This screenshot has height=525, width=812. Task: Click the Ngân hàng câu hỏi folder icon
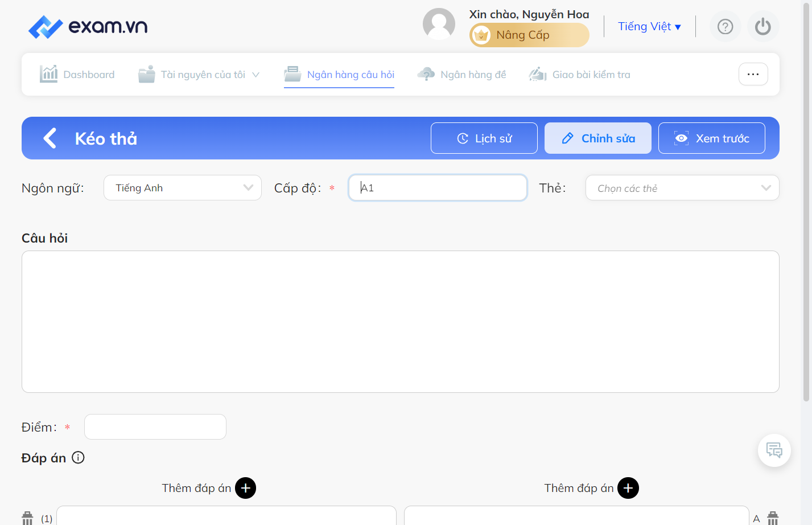coord(292,73)
